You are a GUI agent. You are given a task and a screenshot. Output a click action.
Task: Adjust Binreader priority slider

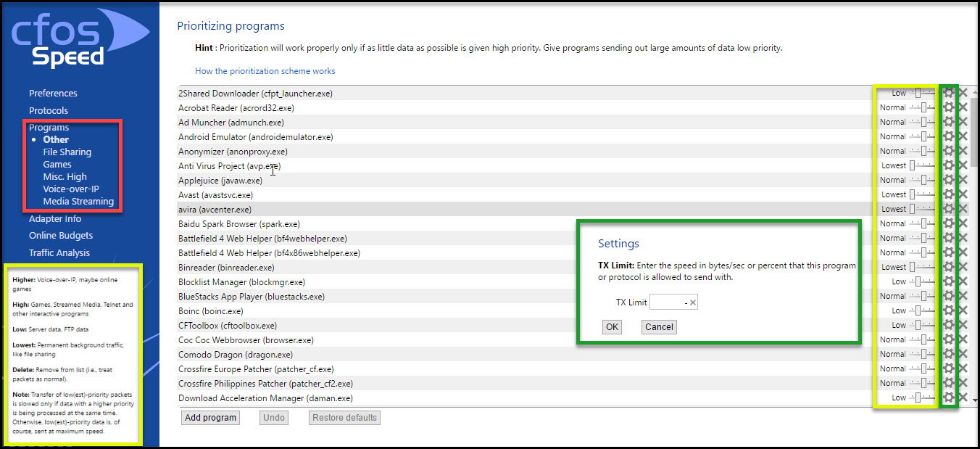(922, 267)
